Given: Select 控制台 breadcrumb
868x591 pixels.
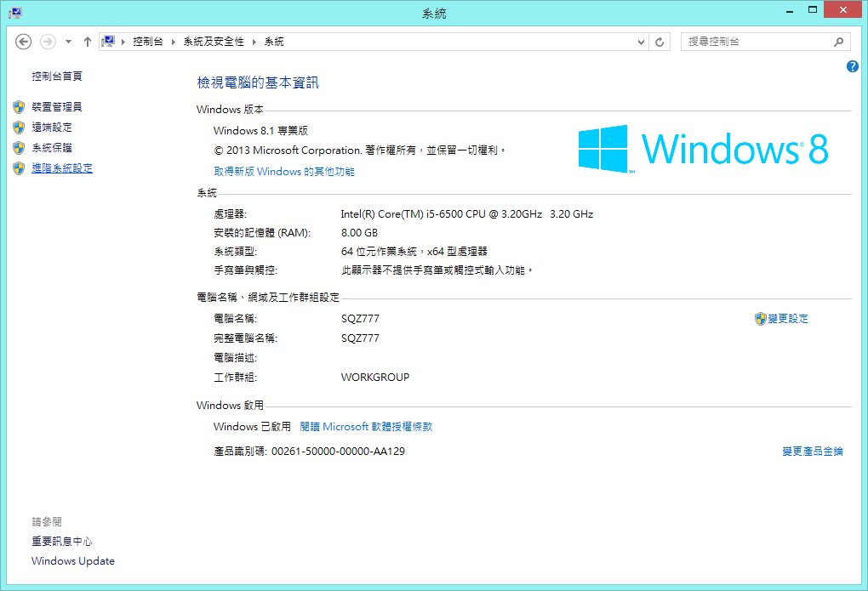Looking at the screenshot, I should tap(148, 42).
